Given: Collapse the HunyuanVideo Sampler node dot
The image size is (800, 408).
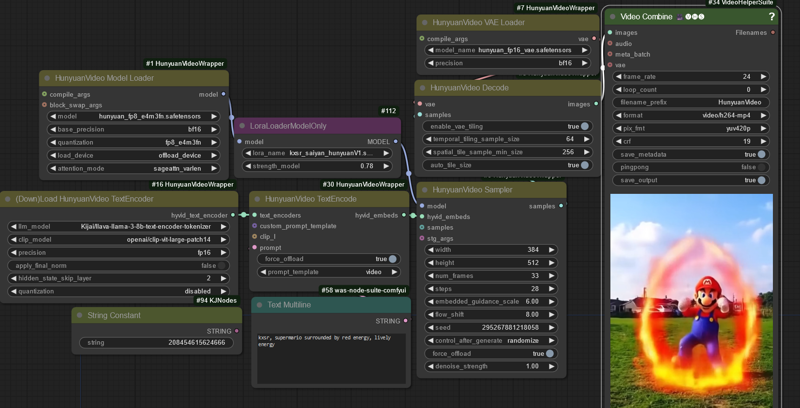Looking at the screenshot, I should tap(424, 190).
